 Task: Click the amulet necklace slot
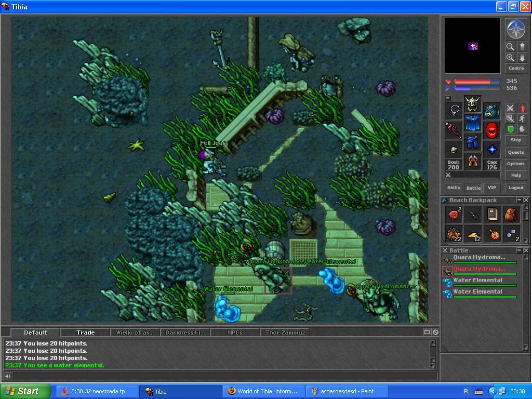tap(454, 111)
